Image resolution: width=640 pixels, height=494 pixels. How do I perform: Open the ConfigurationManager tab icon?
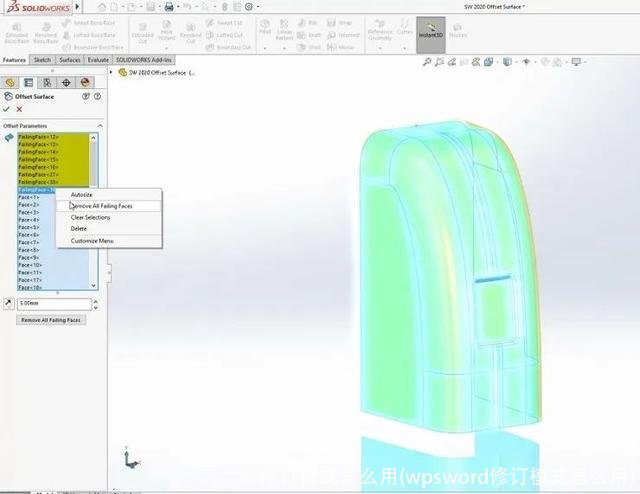(47, 83)
